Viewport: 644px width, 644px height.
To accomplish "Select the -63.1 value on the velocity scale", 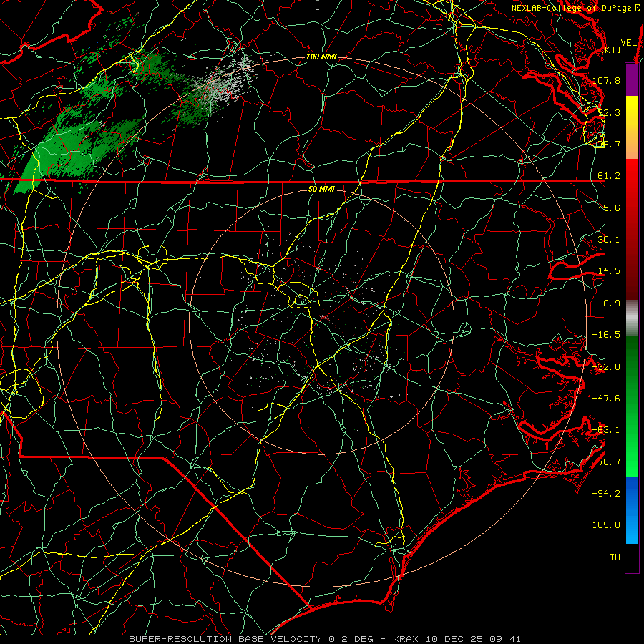I will point(606,430).
